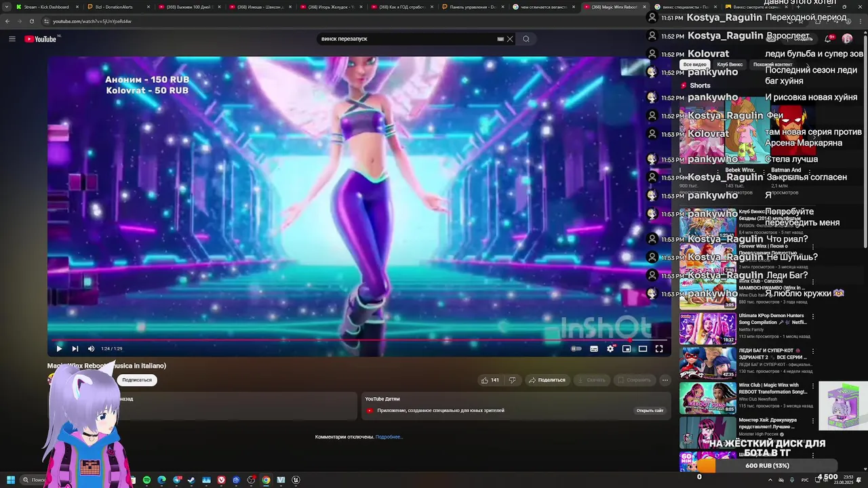Image resolution: width=868 pixels, height=488 pixels.
Task: Open Steam from taskbar
Action: click(x=191, y=480)
